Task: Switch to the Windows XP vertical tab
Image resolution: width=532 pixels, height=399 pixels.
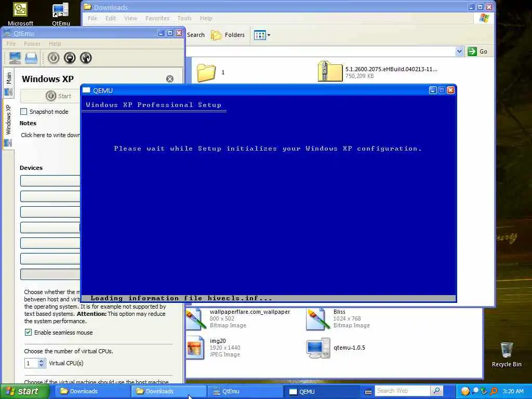Action: pyautogui.click(x=8, y=126)
